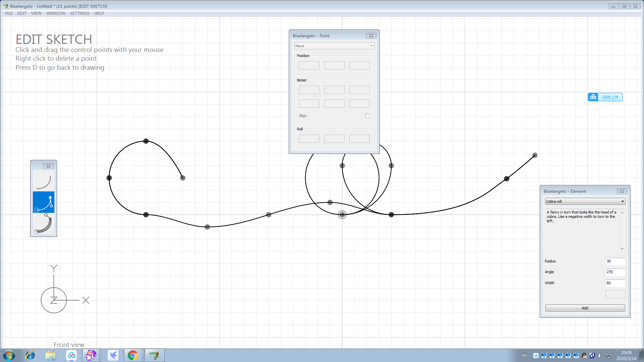
Task: Click the blue cloud upload icon
Action: [x=593, y=97]
